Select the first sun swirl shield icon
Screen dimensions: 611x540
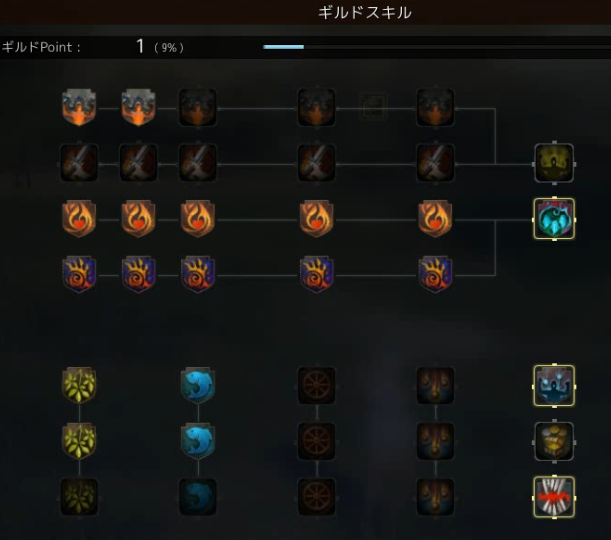[x=79, y=274]
